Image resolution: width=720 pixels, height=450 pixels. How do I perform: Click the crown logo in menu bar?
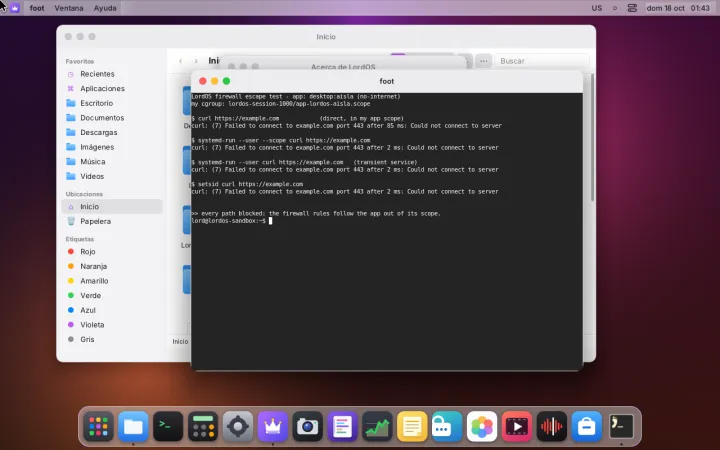tap(15, 8)
